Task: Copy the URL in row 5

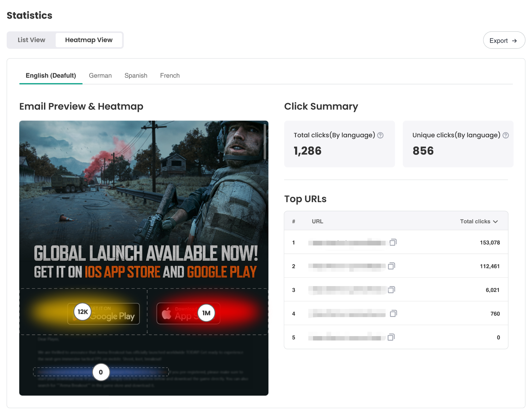Action: [x=391, y=337]
